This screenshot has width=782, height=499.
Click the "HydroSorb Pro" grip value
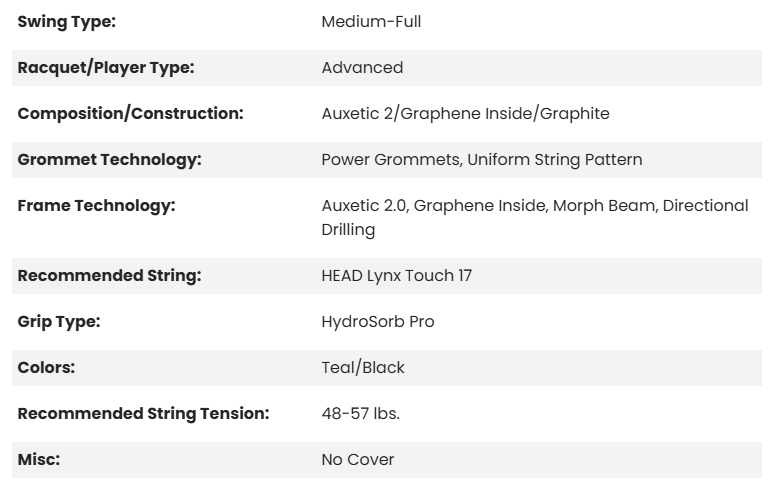point(378,322)
